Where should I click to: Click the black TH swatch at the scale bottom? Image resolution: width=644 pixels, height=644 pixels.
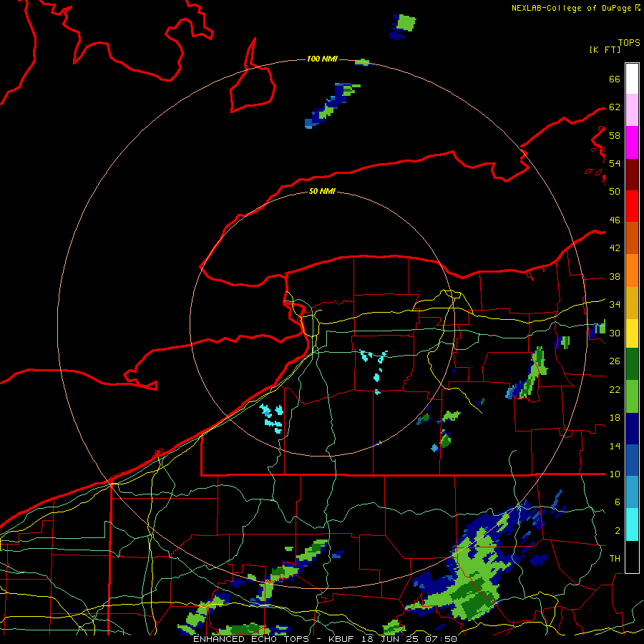pos(632,557)
